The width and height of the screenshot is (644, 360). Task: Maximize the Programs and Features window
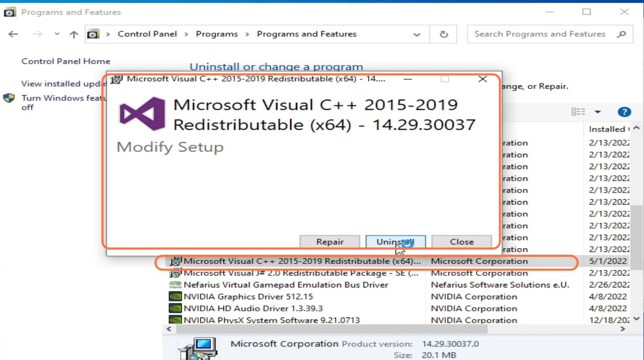(586, 12)
